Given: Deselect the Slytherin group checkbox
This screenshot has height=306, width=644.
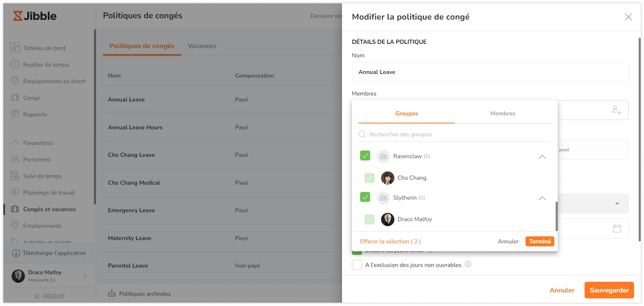Looking at the screenshot, I should 365,197.
